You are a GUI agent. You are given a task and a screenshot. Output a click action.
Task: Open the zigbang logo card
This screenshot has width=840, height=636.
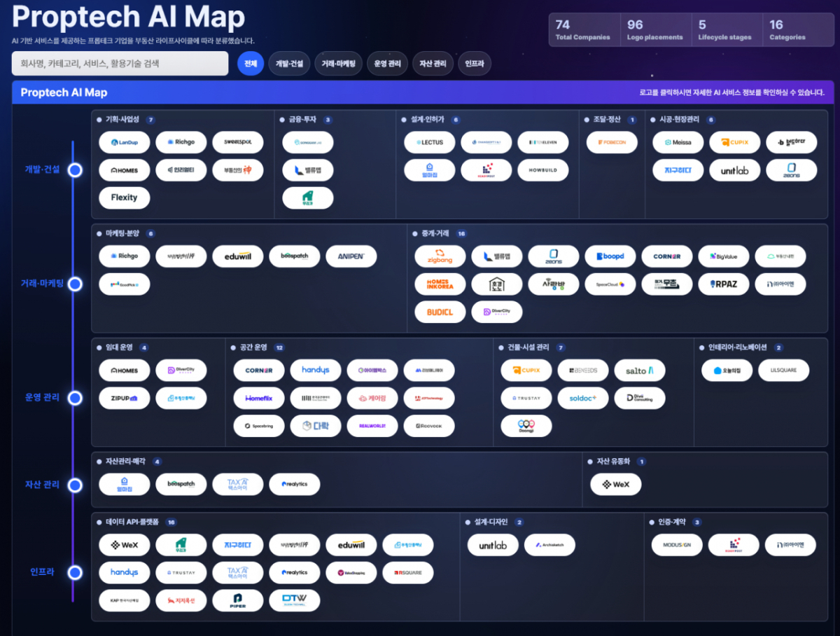pyautogui.click(x=440, y=256)
